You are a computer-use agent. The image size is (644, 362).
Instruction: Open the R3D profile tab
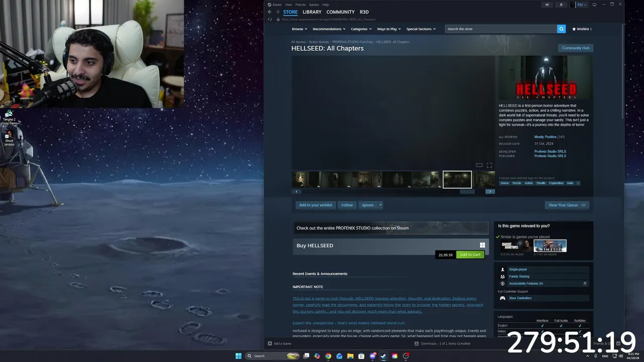(x=364, y=12)
